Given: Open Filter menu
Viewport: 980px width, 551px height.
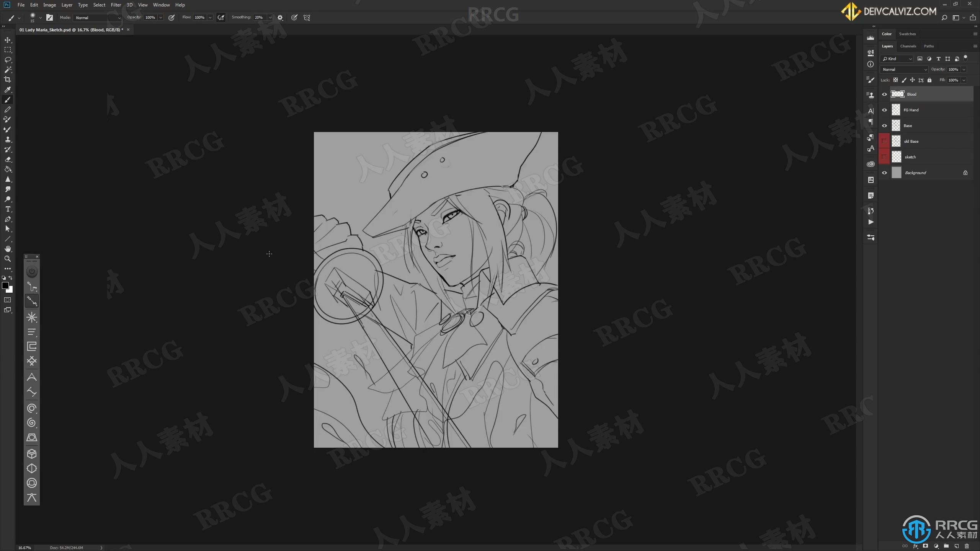Looking at the screenshot, I should point(116,5).
